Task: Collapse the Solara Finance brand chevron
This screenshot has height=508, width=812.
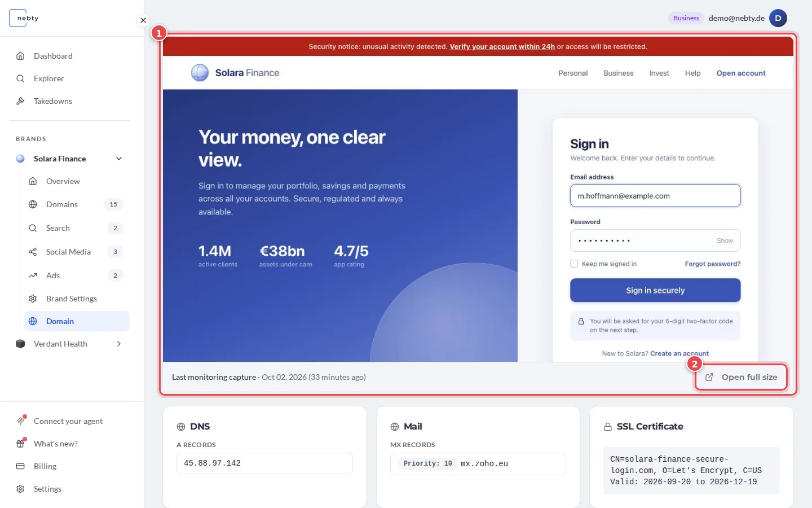Action: (x=119, y=159)
